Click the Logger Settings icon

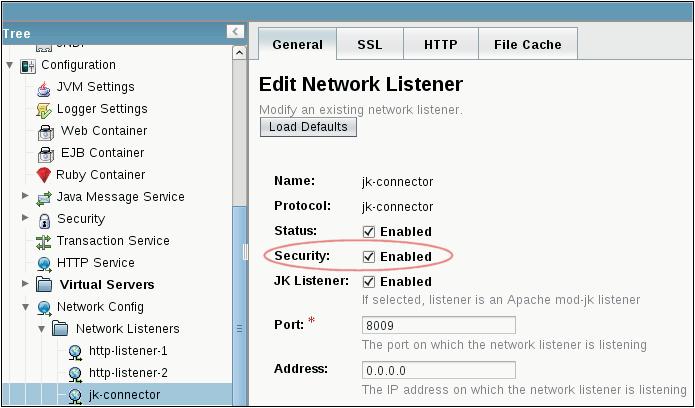43,109
